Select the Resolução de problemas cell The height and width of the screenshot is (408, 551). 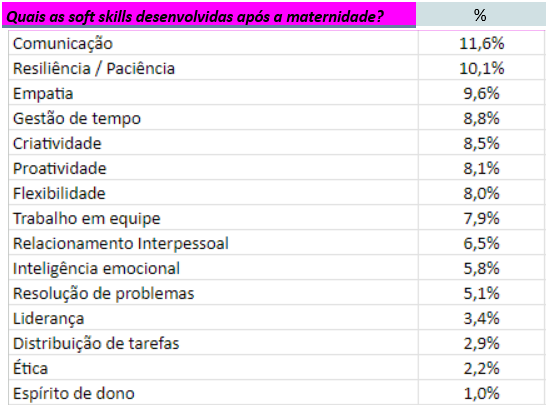(x=213, y=293)
